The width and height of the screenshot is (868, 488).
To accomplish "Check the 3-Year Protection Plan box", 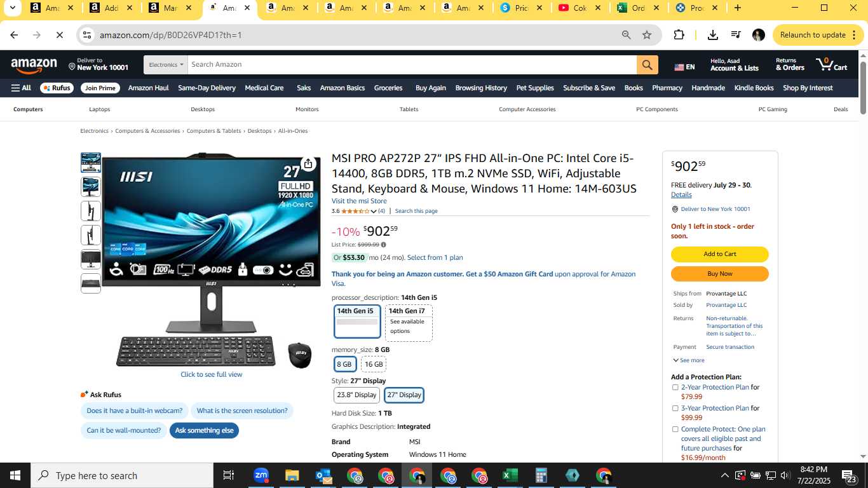I will pyautogui.click(x=675, y=409).
